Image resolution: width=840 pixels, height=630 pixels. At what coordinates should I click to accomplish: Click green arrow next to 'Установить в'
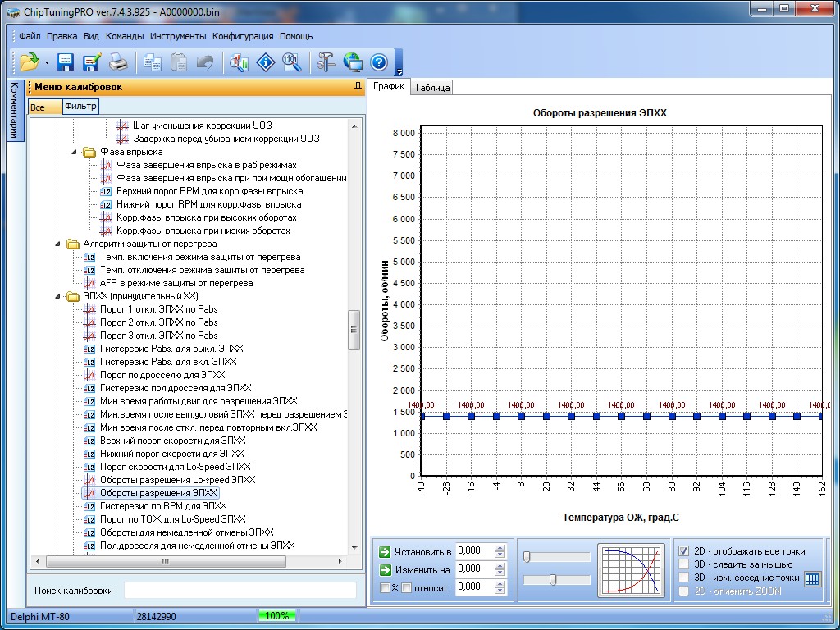tap(384, 551)
